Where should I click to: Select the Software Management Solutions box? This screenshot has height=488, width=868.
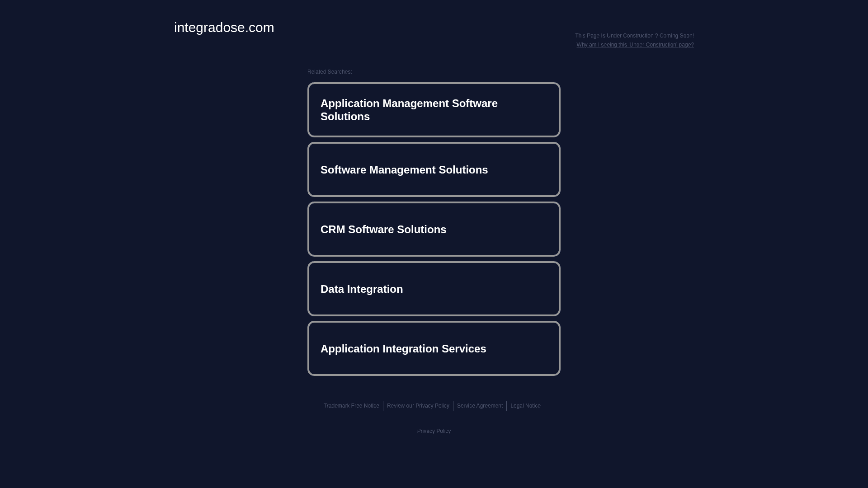click(433, 169)
